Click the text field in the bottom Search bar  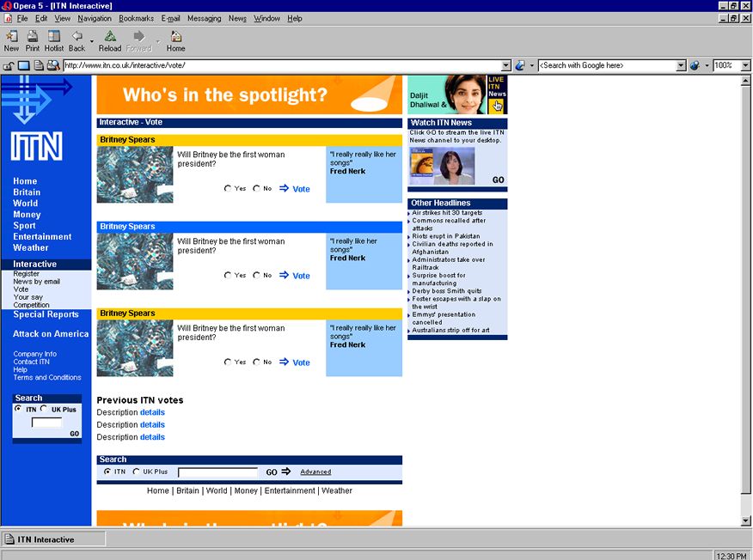[217, 472]
